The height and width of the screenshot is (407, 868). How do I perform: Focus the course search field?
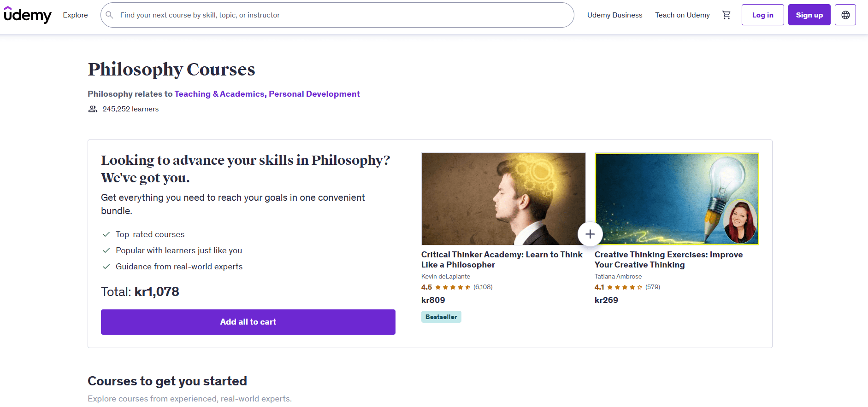[x=337, y=15]
